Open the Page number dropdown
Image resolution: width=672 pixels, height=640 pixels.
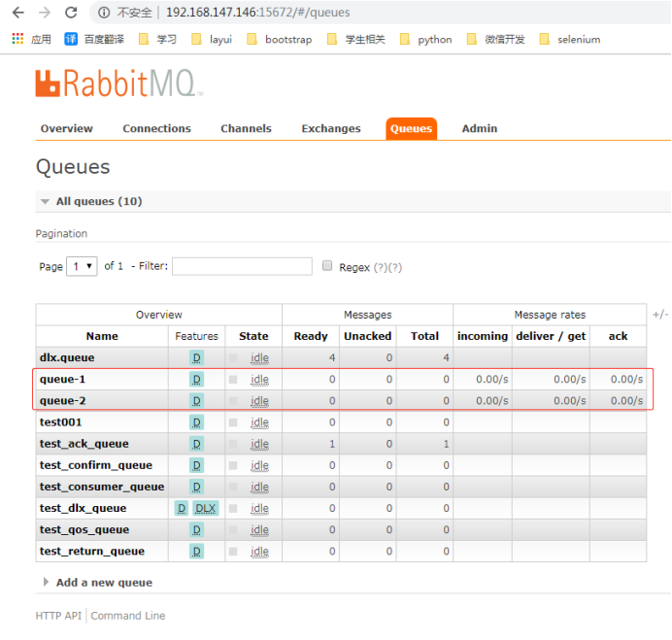[x=82, y=267]
